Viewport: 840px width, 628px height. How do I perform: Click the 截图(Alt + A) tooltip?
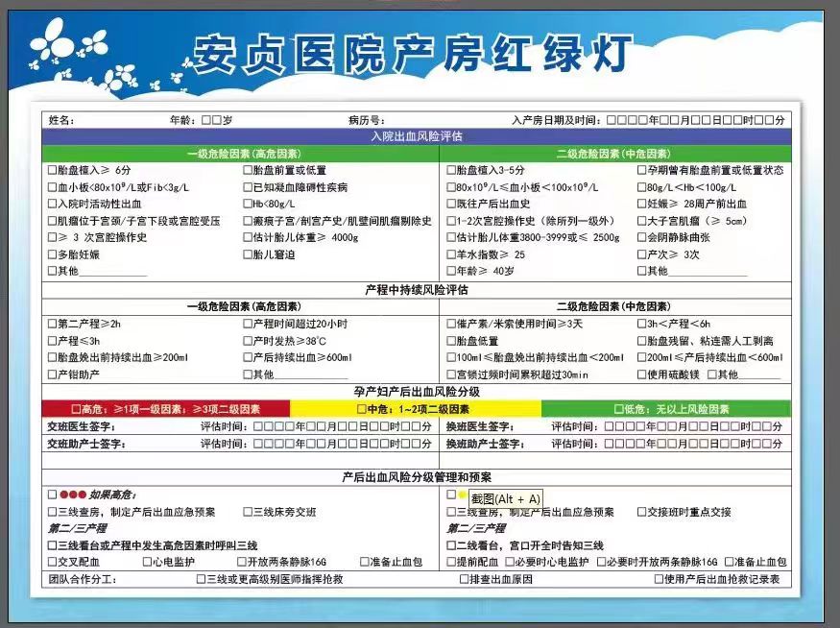[505, 498]
